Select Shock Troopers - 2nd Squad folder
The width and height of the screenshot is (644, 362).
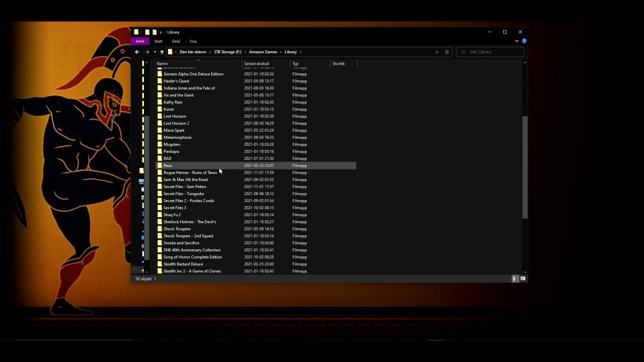(x=188, y=236)
